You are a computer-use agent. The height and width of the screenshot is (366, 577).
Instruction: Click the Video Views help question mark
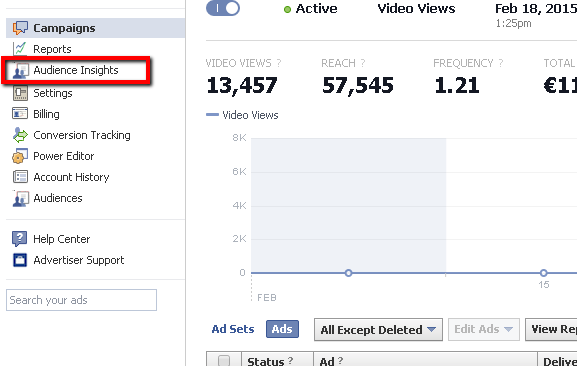tap(279, 63)
